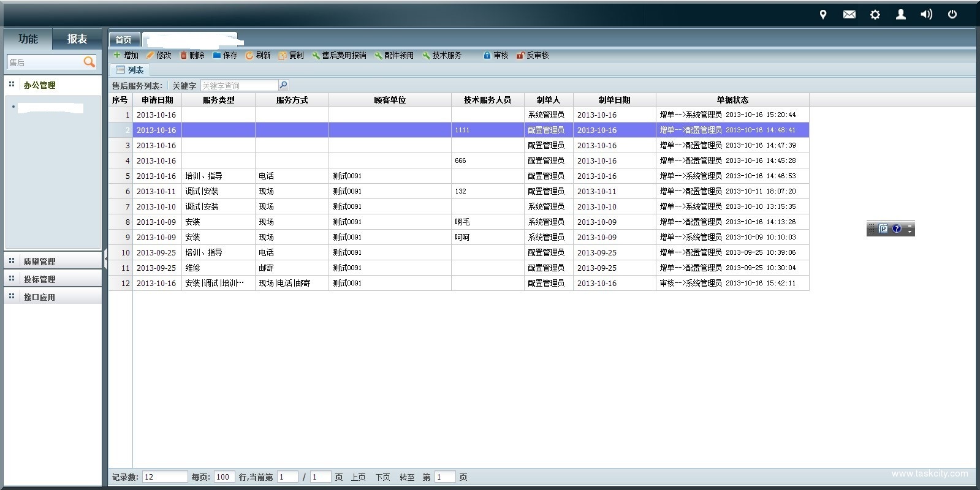Click the 132 technician cell
Viewport: 980px width, 490px height.
point(488,191)
